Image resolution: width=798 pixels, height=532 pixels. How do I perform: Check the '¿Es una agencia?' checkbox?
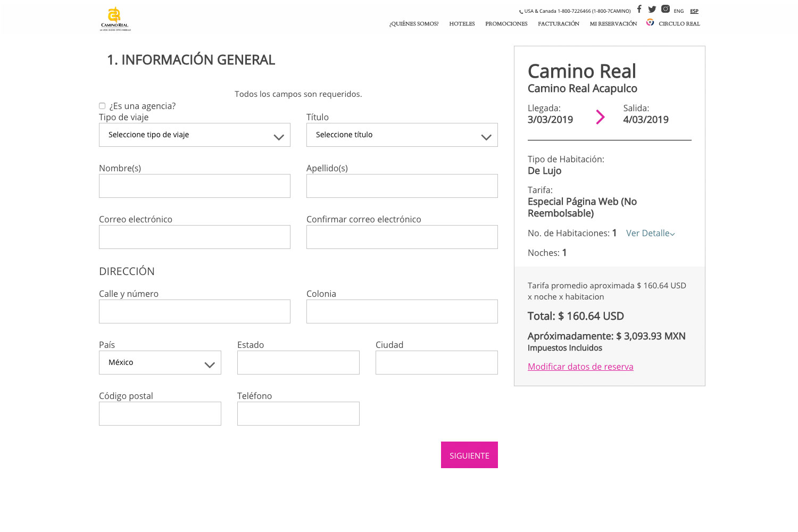102,106
